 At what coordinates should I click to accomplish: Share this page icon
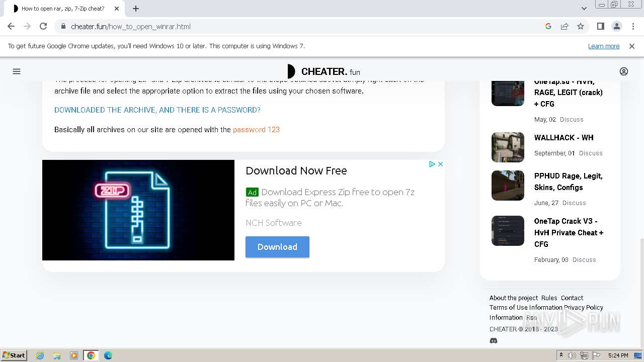565,26
